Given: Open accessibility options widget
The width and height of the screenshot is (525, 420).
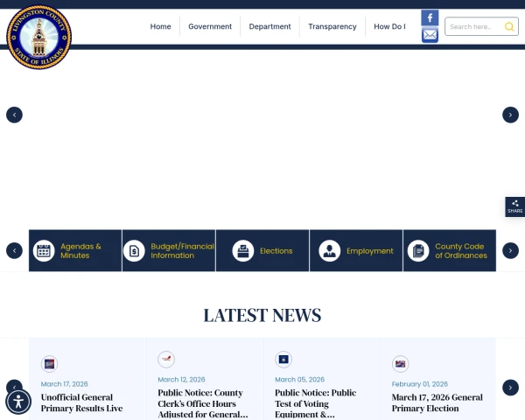Looking at the screenshot, I should tap(18, 402).
